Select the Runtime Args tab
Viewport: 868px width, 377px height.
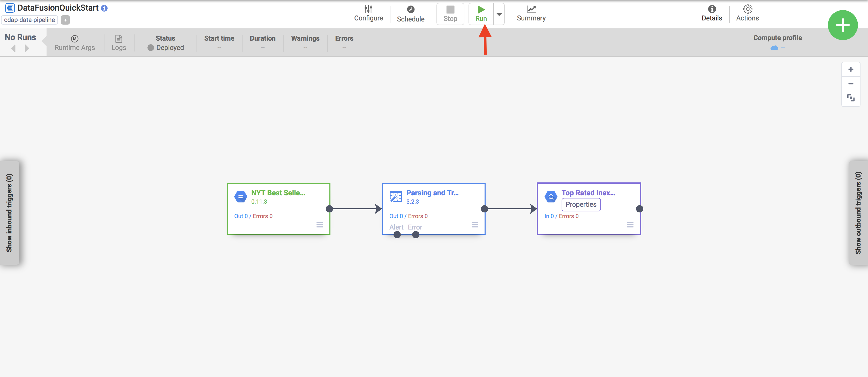[x=74, y=43]
